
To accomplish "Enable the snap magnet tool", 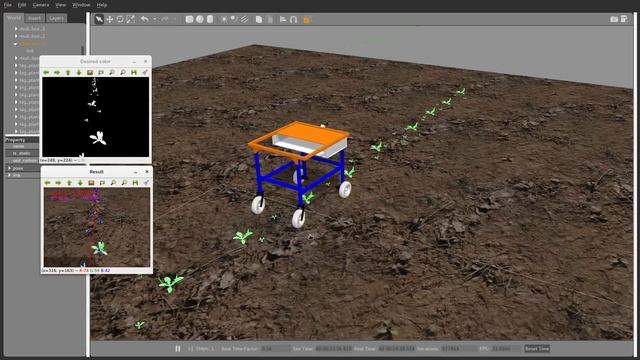I will pyautogui.click(x=293, y=19).
